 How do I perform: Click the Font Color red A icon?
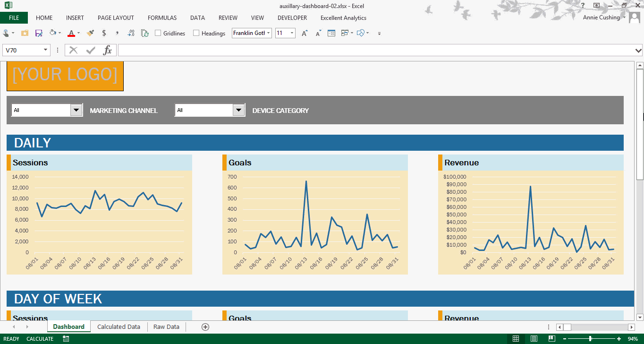click(x=71, y=33)
